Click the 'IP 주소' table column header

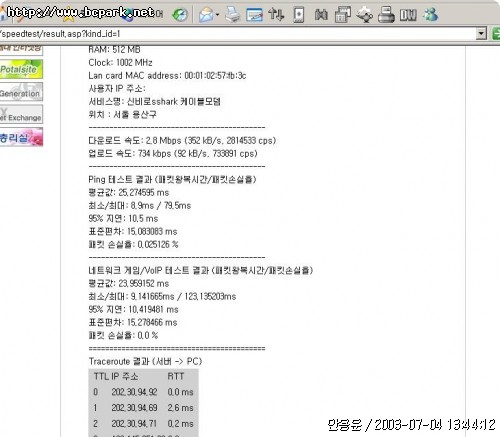[124, 377]
